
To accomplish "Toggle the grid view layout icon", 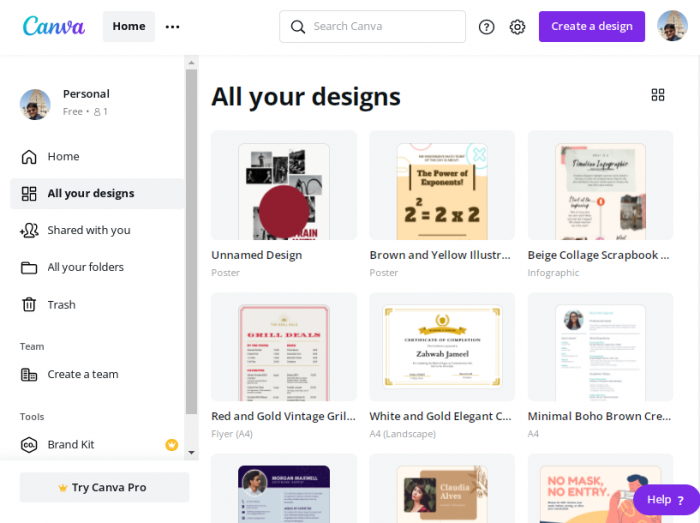I will 658,95.
